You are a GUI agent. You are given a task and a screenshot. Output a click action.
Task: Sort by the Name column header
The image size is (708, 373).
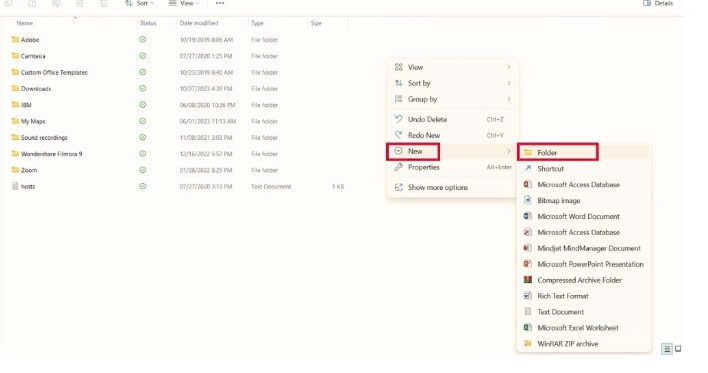[25, 23]
